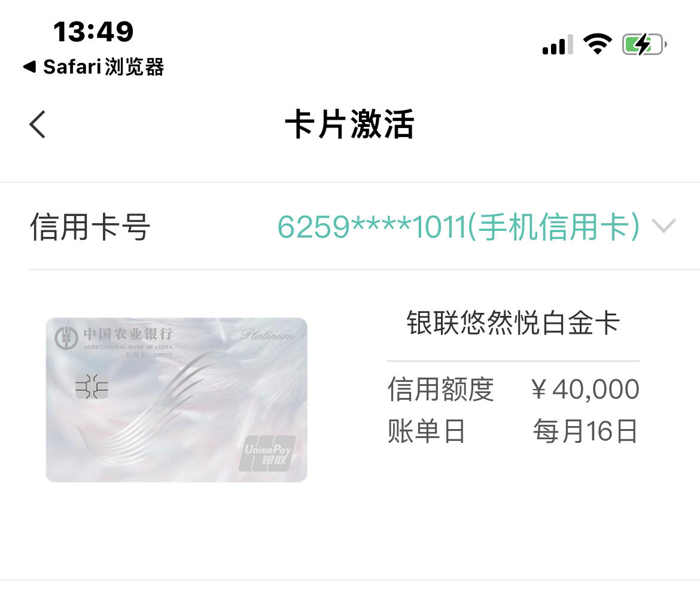Tap the Safari浏览器 return link
Viewport: 700px width, 593px height.
(104, 67)
